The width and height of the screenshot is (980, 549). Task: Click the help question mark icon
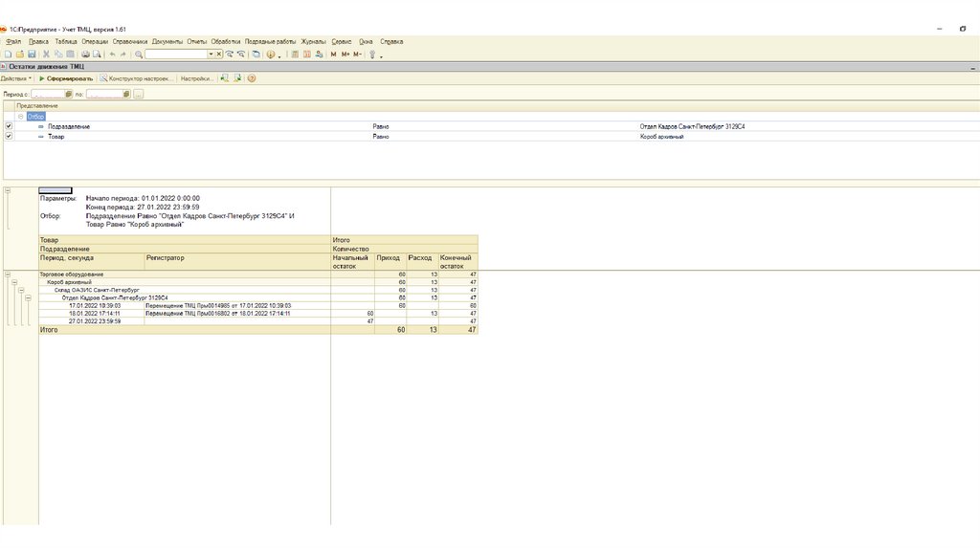pyautogui.click(x=252, y=78)
